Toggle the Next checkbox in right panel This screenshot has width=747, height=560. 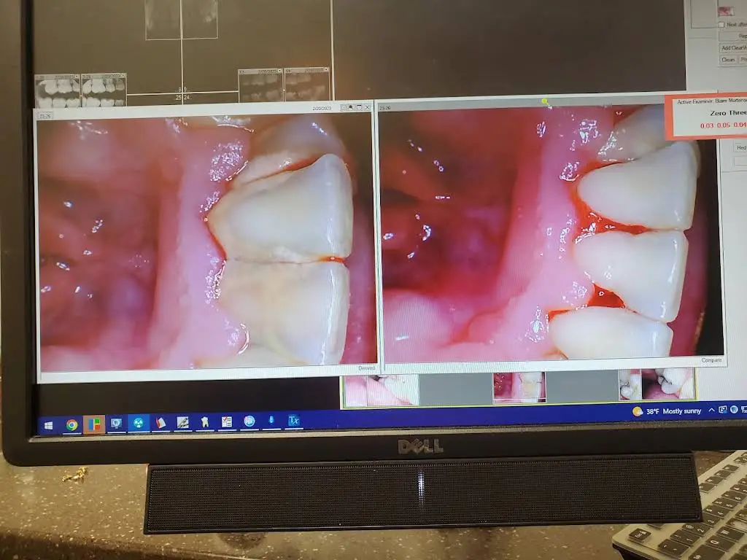721,24
